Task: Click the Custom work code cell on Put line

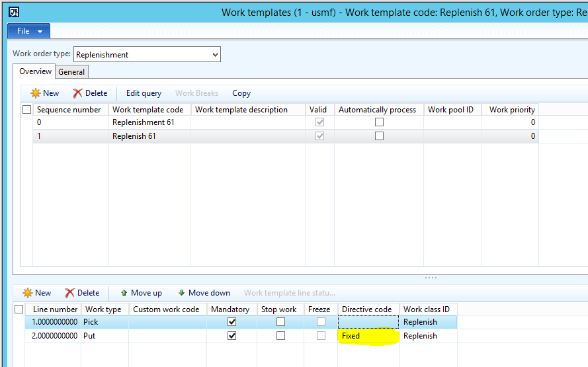Action: coord(167,336)
